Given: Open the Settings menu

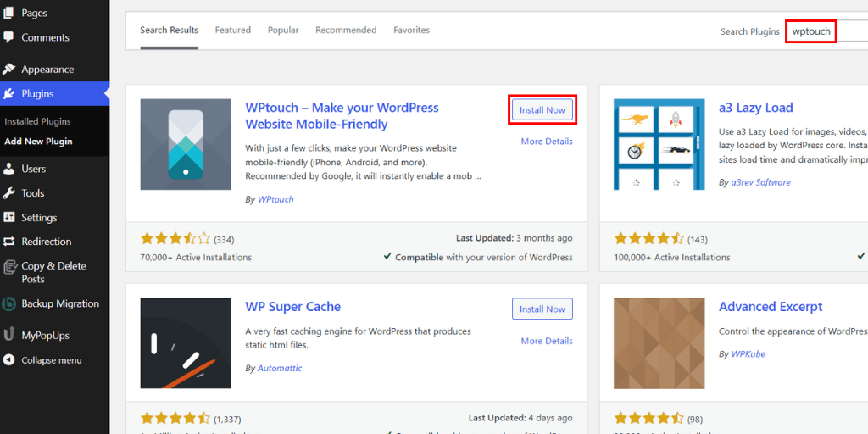Looking at the screenshot, I should click(x=39, y=218).
